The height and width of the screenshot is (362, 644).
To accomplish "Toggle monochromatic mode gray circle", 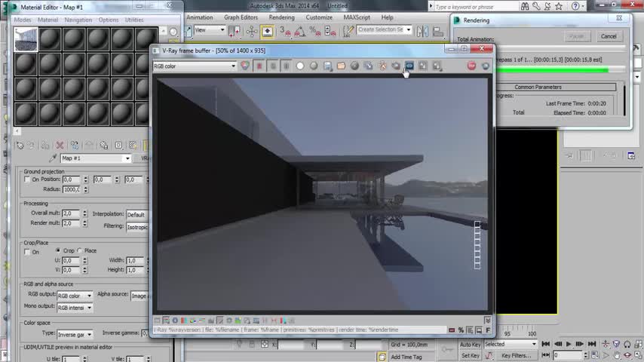I will pyautogui.click(x=314, y=66).
